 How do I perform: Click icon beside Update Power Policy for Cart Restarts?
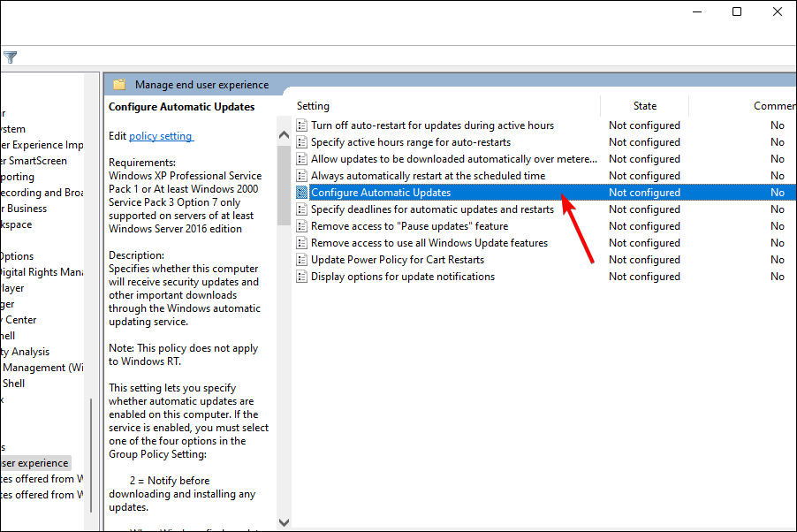pyautogui.click(x=302, y=260)
